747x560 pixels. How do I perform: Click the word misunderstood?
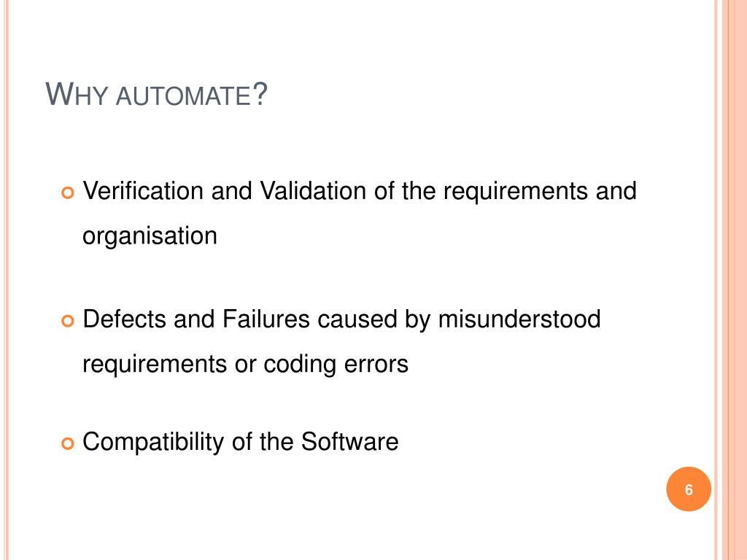click(519, 319)
